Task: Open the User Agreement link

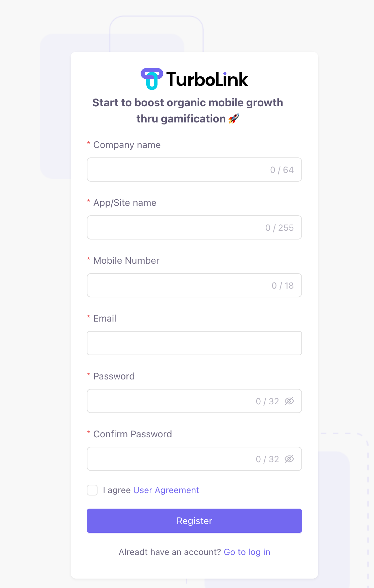Action: tap(166, 490)
